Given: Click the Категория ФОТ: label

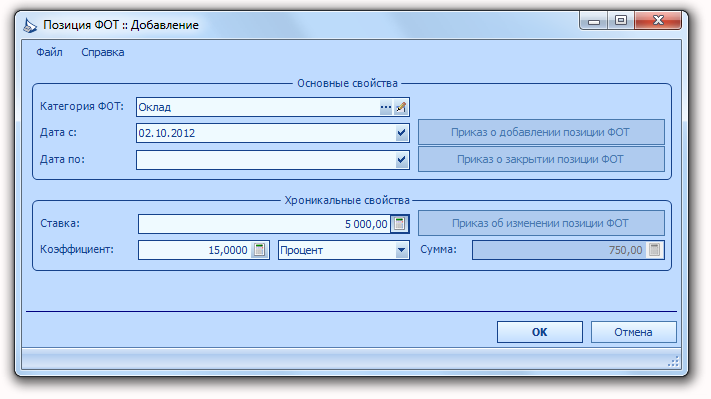Looking at the screenshot, I should point(82,106).
